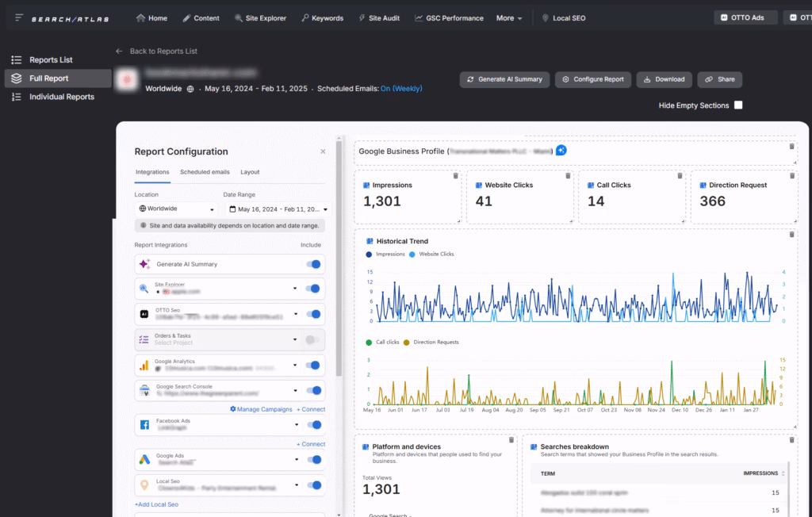The width and height of the screenshot is (812, 517).
Task: Open the Date Range dropdown
Action: [x=278, y=209]
